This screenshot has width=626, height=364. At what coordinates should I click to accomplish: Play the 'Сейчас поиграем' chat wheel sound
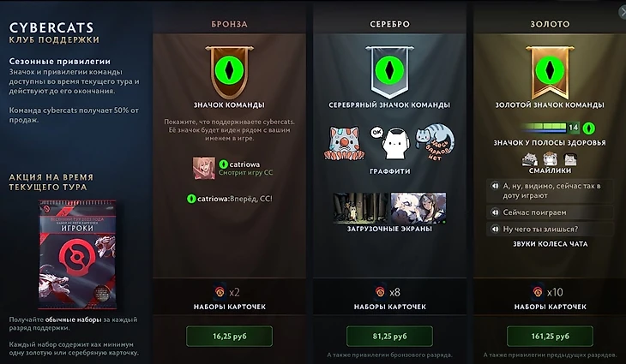point(551,212)
